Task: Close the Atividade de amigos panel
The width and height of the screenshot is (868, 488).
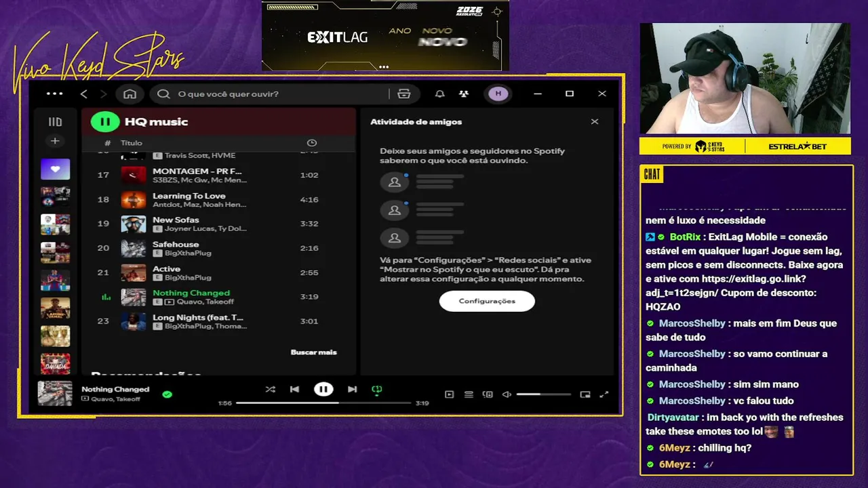Action: [x=595, y=122]
